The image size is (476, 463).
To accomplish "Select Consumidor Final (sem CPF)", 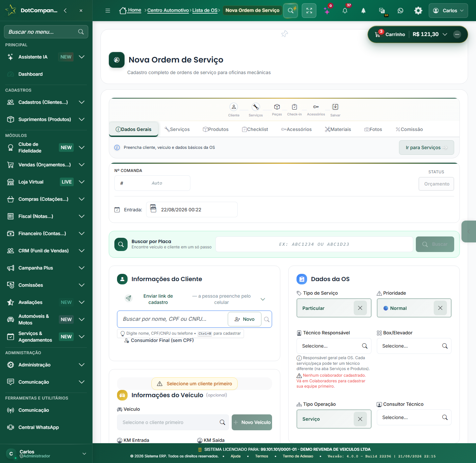I will tap(159, 340).
